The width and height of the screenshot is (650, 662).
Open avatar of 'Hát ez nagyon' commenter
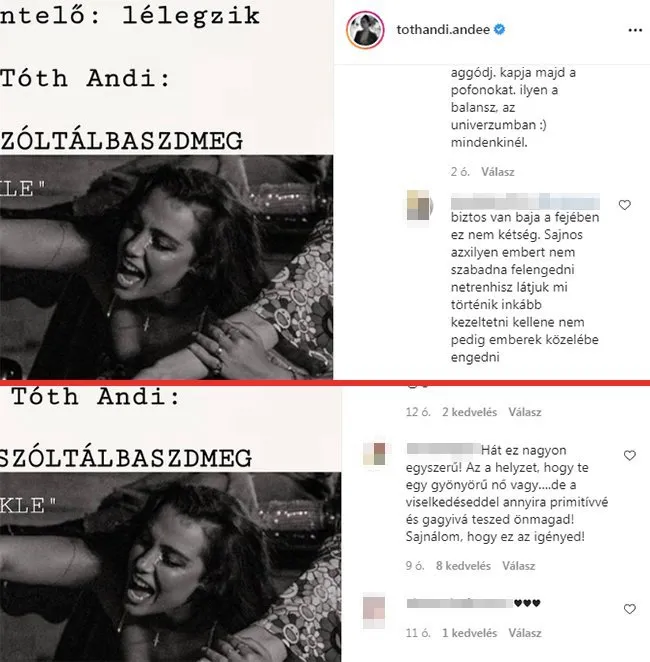[374, 454]
